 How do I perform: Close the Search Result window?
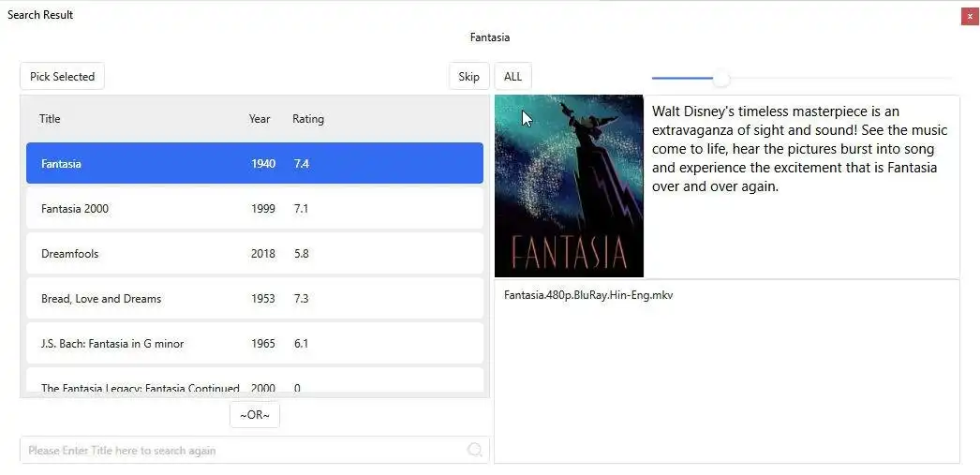(x=969, y=16)
